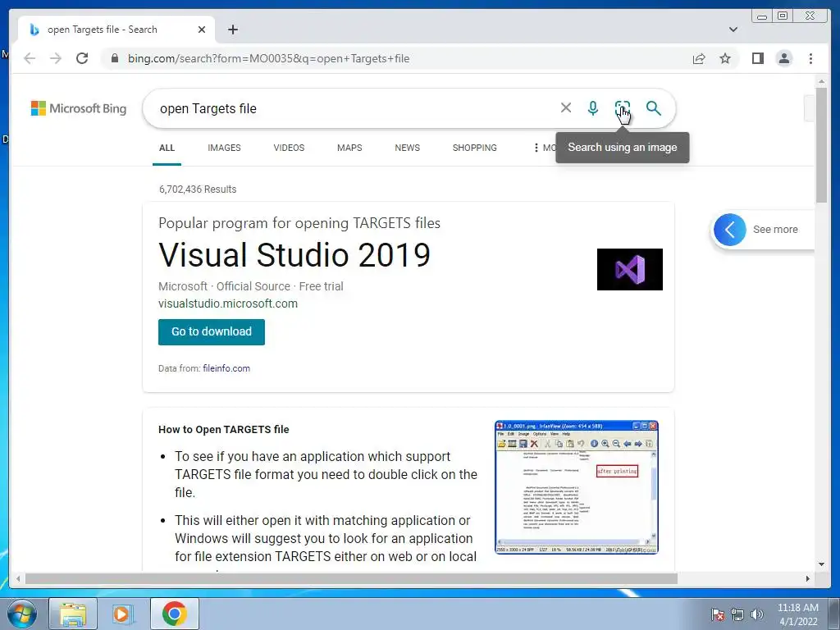The height and width of the screenshot is (630, 840).
Task: Open the volume speaker tray icon
Action: coord(756,614)
